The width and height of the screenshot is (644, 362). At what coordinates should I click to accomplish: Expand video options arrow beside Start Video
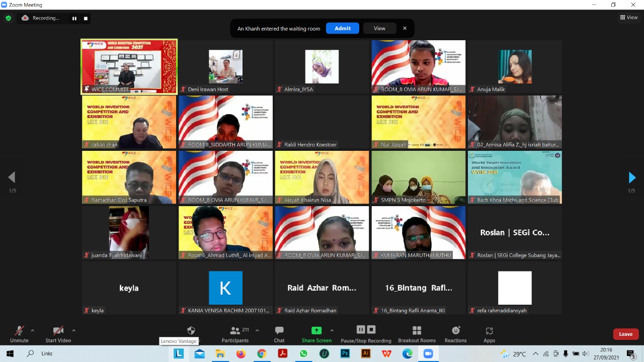pos(73,330)
